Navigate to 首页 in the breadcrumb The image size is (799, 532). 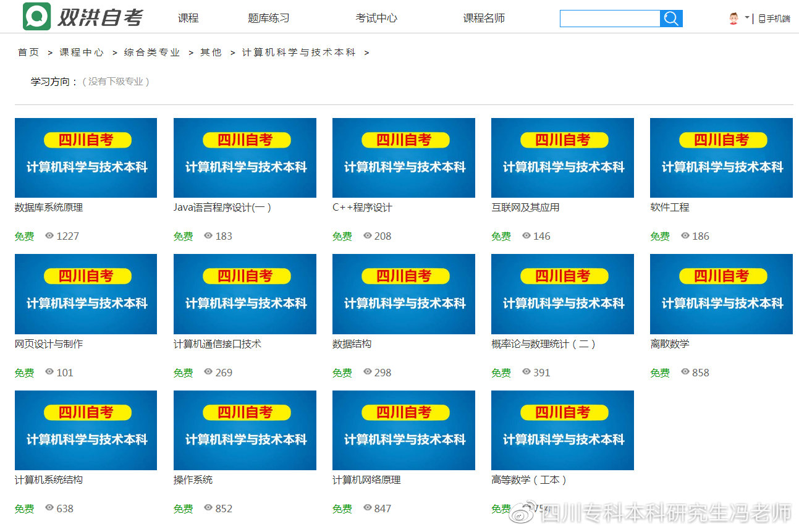(28, 53)
